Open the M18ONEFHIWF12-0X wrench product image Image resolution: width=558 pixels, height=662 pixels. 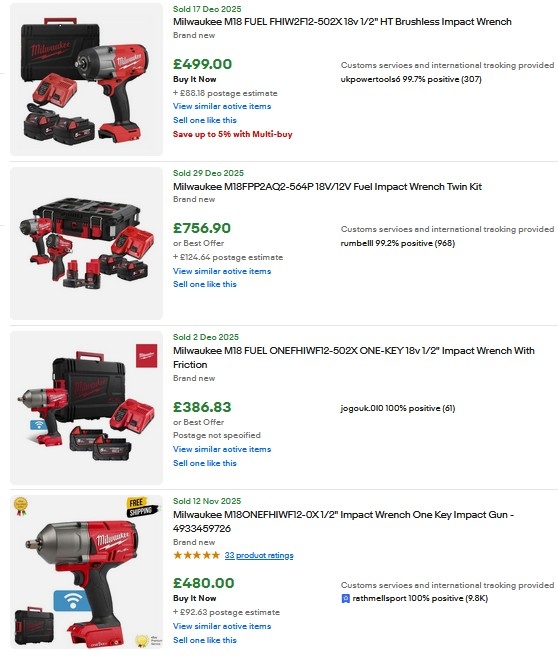click(x=86, y=572)
